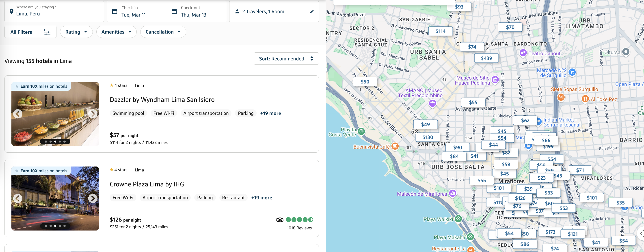Screen dimensions: 644x252
Task: Click the $57 per night price text
Action: (x=124, y=135)
